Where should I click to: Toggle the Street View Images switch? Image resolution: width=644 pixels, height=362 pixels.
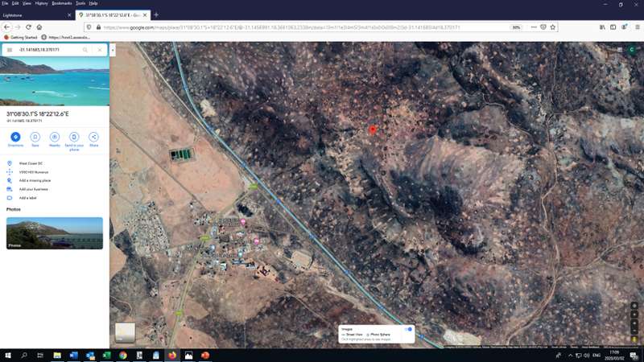[408, 329]
